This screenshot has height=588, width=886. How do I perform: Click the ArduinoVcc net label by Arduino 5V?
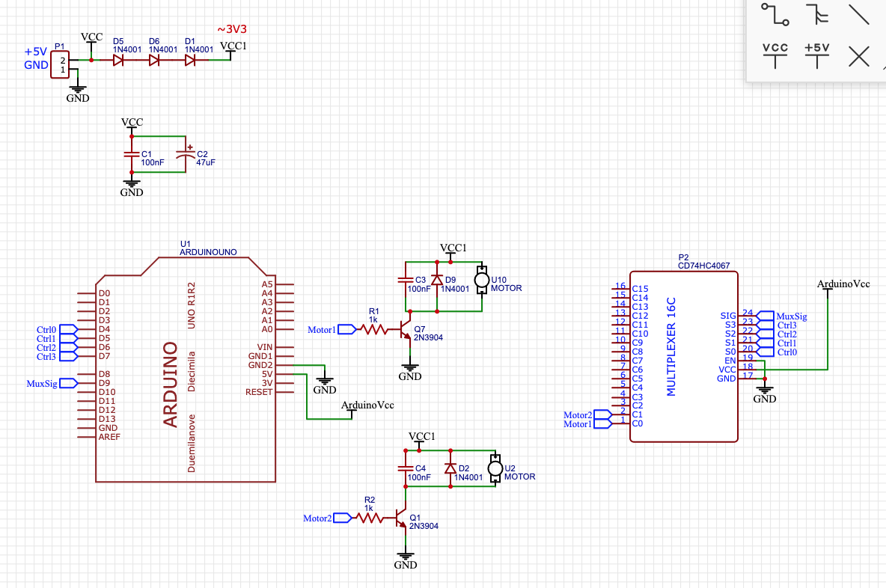pyautogui.click(x=367, y=405)
